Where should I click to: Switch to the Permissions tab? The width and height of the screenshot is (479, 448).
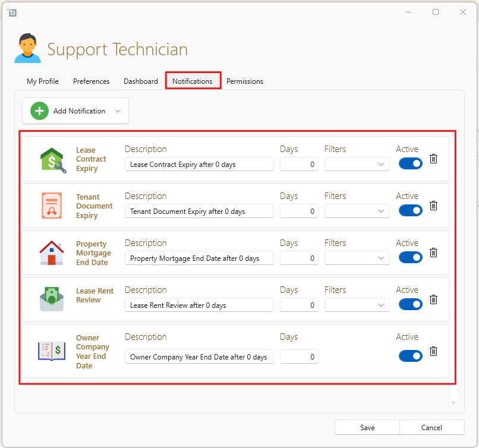pos(244,81)
